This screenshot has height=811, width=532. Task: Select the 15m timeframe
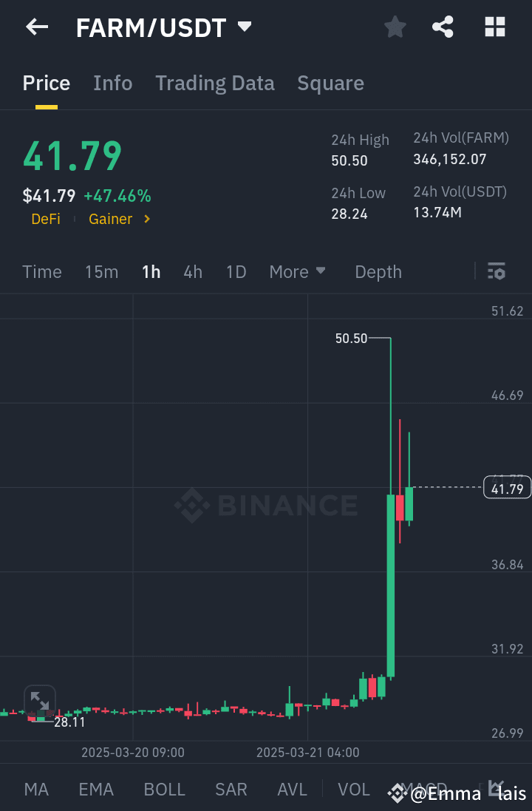click(101, 272)
